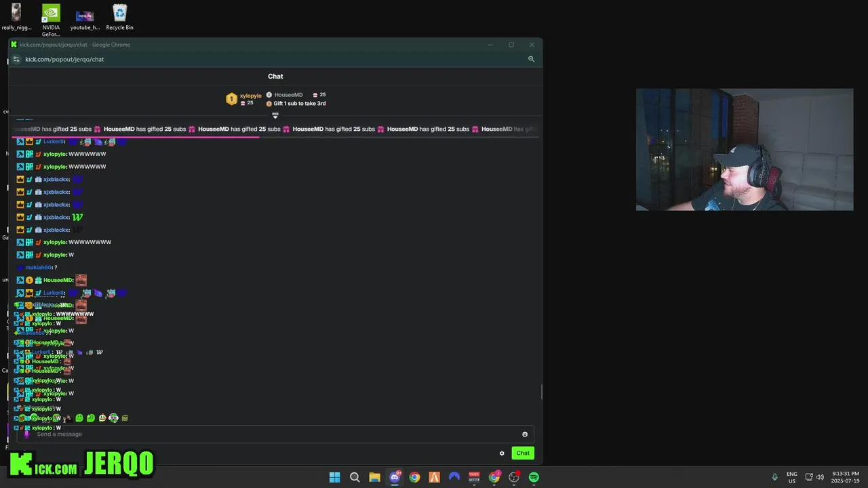
Task: Click gold coin badge on HouseeMD's message
Action: tap(29, 280)
